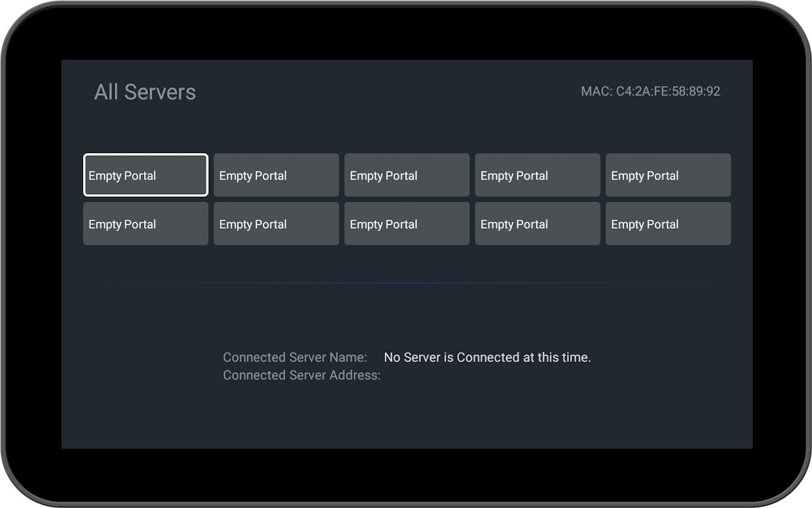Open third Empty Portal in bottom row
The image size is (812, 508).
(407, 224)
